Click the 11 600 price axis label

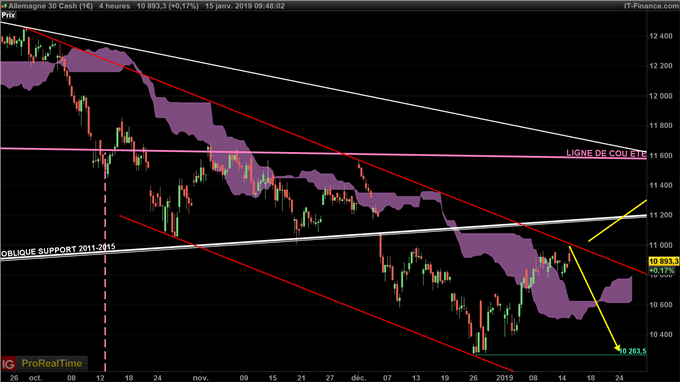[x=660, y=155]
